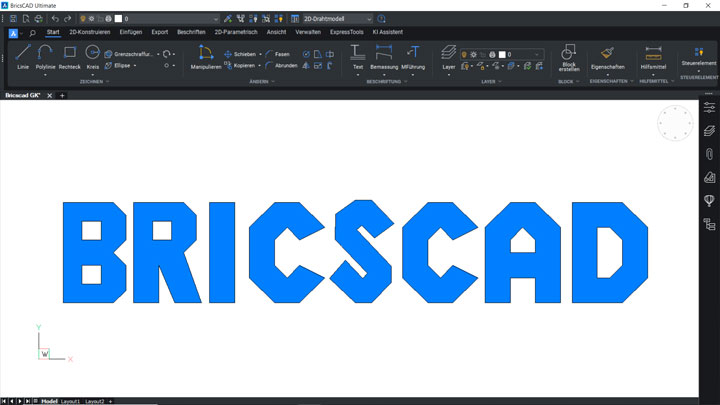720x405 pixels.
Task: Open the Ansicht ribbon tab
Action: click(276, 32)
